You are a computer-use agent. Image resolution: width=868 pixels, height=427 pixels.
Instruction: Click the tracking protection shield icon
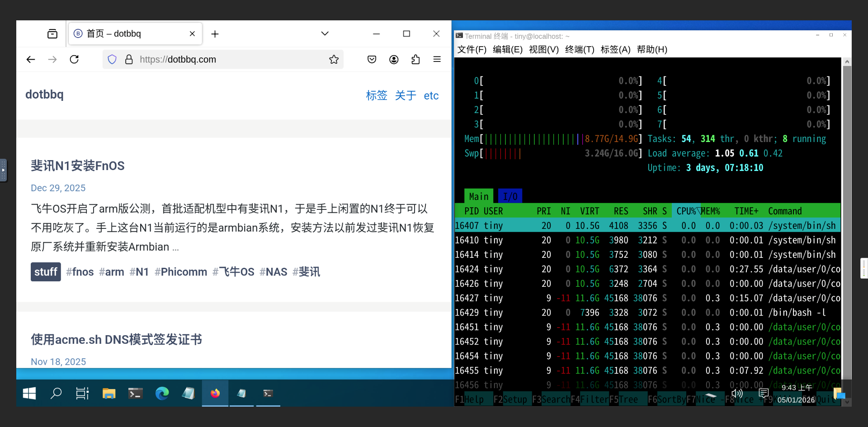[112, 59]
